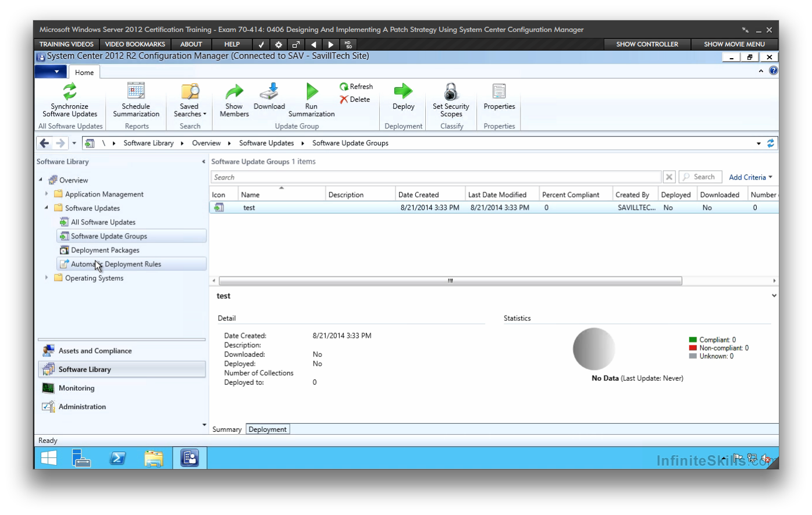812x515 pixels.
Task: Open the blue application menu dropdown
Action: (51, 71)
